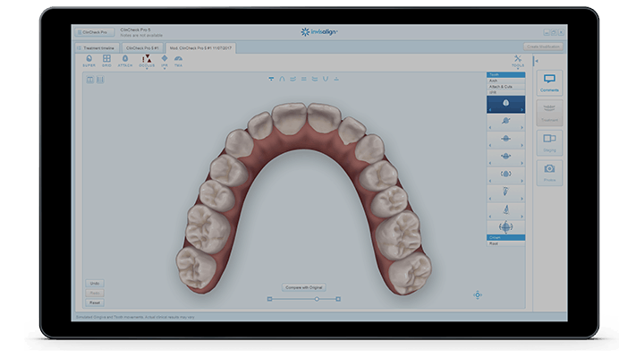Screen dimensions: 644x358
Task: Select the Mod. ClinCheck Pro 5 #1 tab
Action: click(x=200, y=48)
